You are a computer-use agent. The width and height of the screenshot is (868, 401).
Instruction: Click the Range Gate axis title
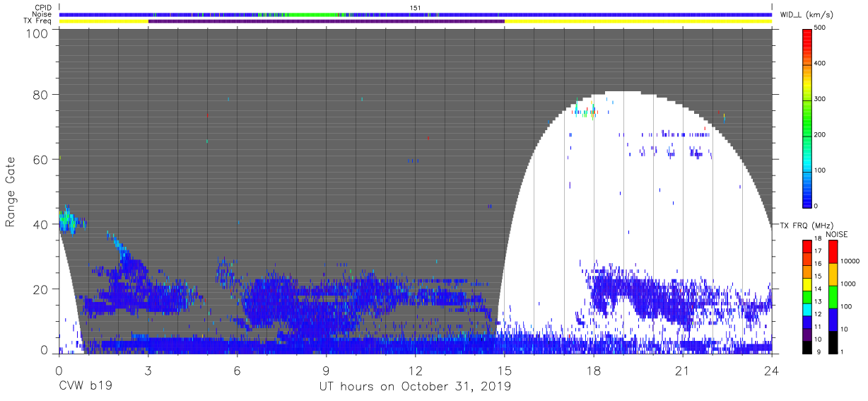tap(11, 191)
